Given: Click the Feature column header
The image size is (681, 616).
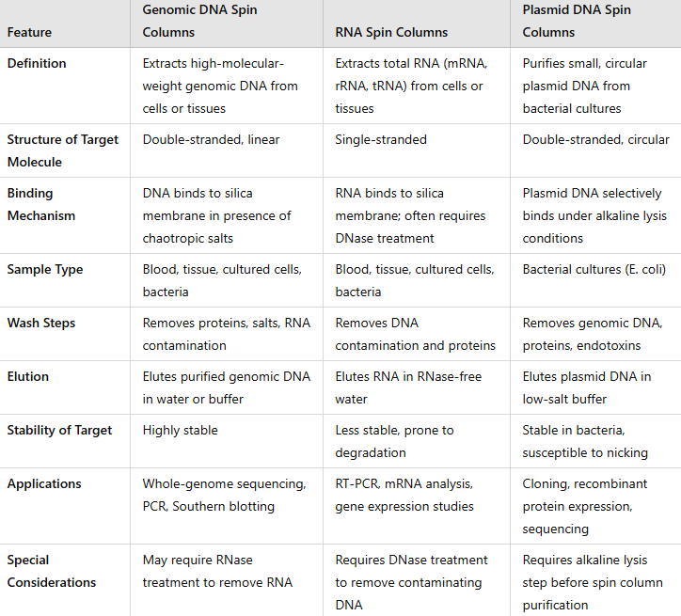Looking at the screenshot, I should pos(29,32).
